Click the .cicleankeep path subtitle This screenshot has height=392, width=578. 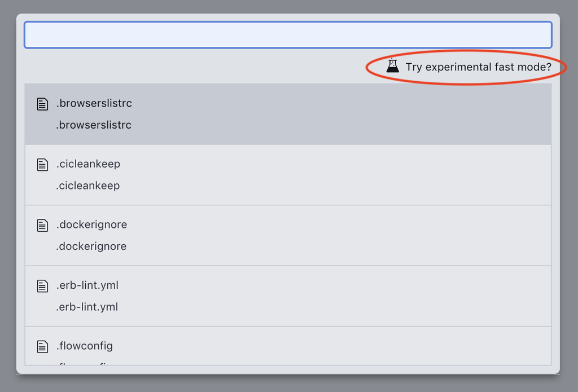point(88,186)
